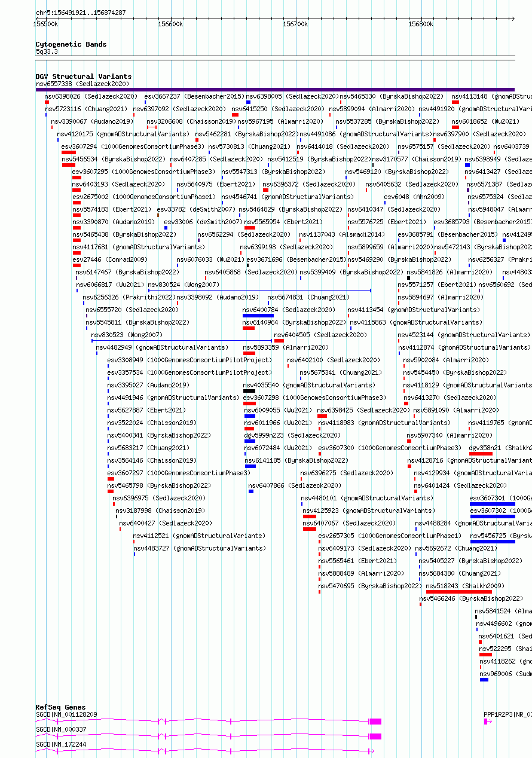Open variant esv3607294 (1000GenomesConsortiumPhase3)
532x758 pixels.
133,146
